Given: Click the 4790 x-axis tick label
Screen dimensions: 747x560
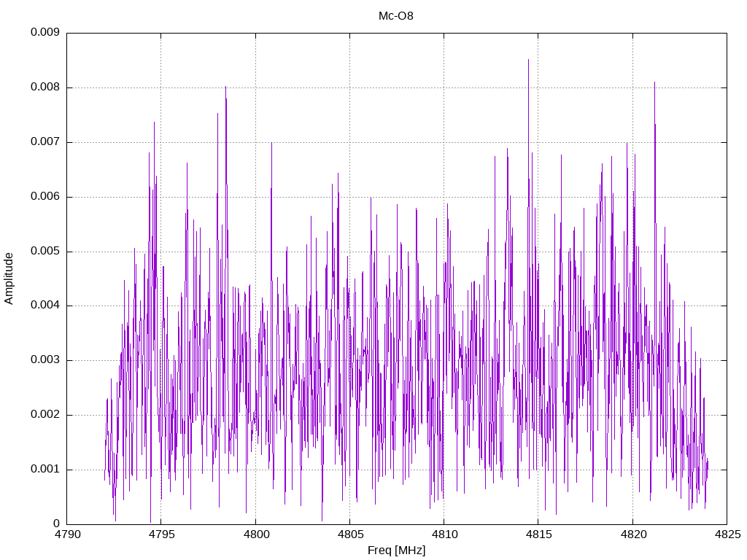Looking at the screenshot, I should point(67,534).
